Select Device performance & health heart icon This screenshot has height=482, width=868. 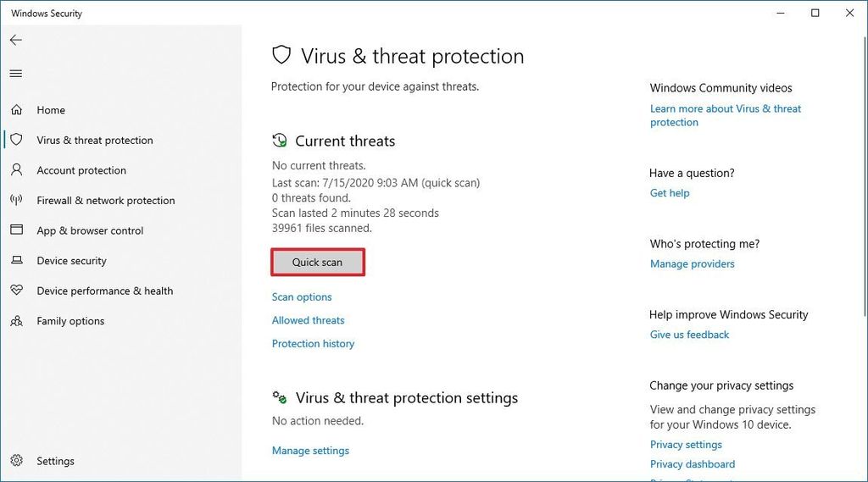point(17,290)
